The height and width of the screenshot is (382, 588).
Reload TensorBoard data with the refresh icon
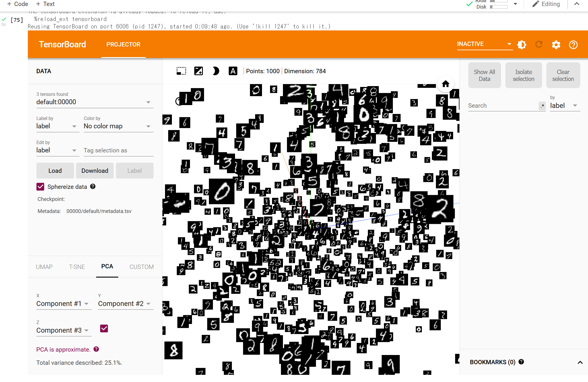click(x=539, y=44)
